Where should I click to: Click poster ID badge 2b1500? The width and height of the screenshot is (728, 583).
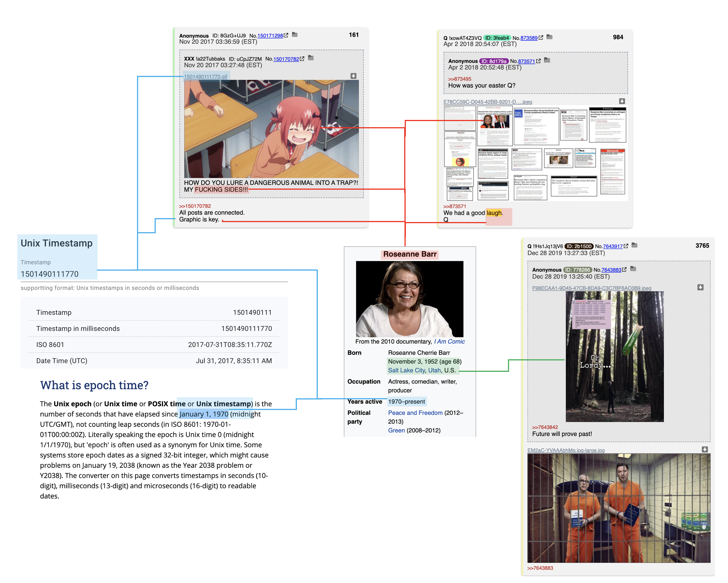579,246
